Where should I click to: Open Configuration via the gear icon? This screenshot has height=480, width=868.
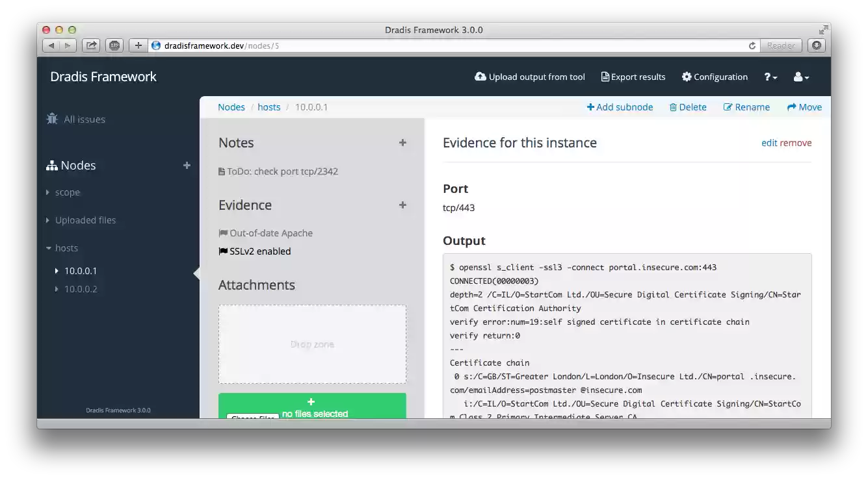[x=687, y=77]
